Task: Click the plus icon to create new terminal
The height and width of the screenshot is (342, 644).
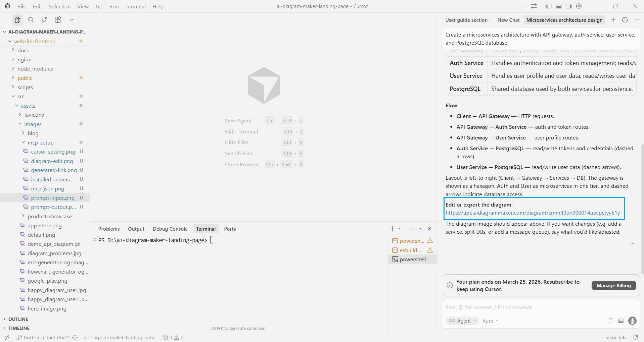Action: (392, 229)
